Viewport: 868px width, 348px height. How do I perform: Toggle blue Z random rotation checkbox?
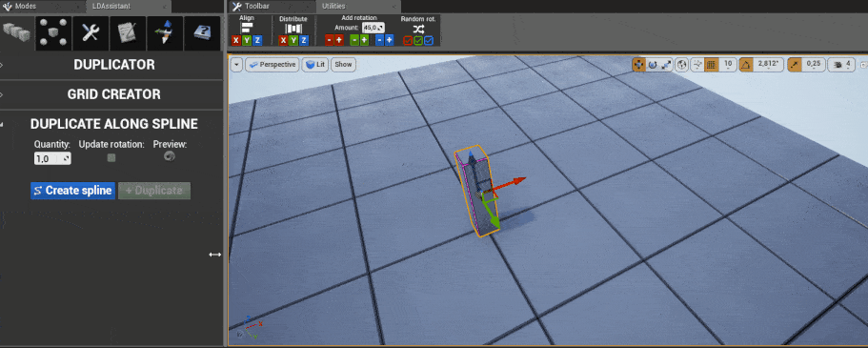tap(429, 40)
